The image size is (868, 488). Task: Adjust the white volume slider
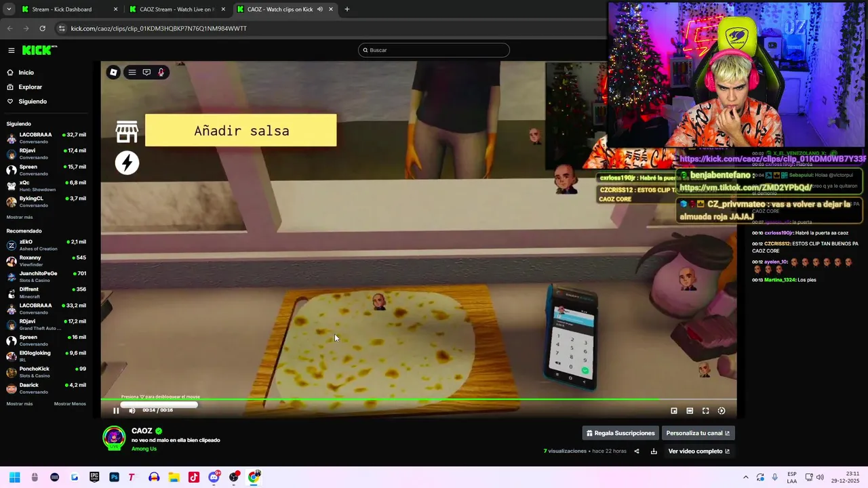159,405
